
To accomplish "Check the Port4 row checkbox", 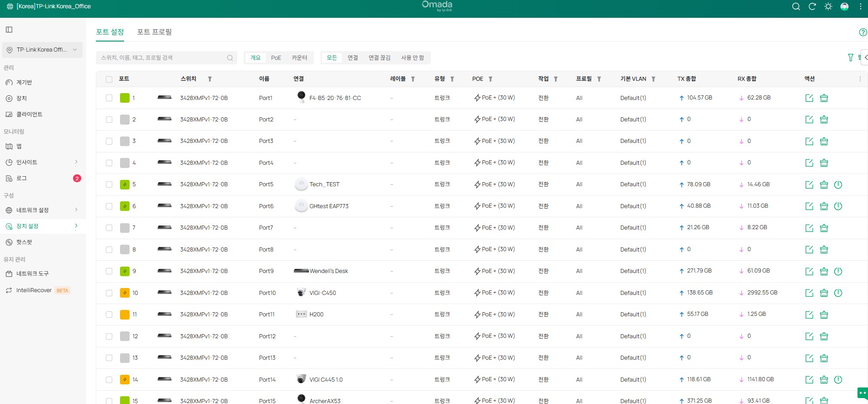I will (109, 163).
